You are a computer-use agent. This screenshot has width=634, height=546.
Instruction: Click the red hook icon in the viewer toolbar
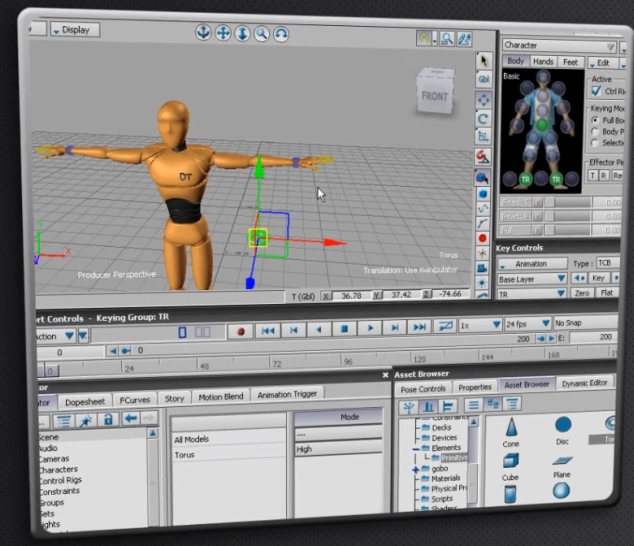483,157
